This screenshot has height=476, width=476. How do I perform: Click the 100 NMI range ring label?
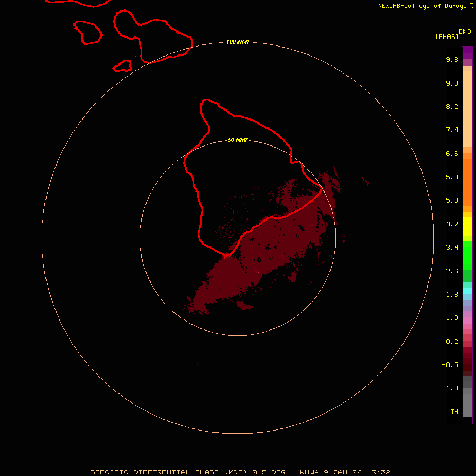coord(237,42)
